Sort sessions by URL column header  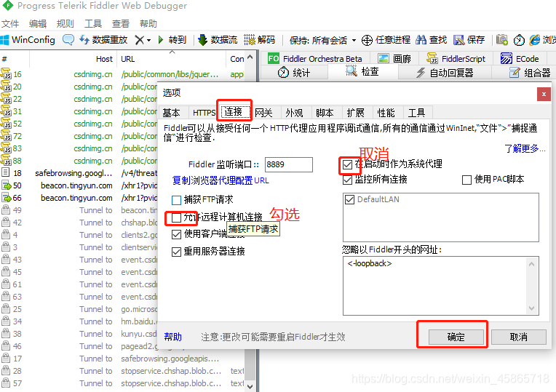tap(172, 59)
